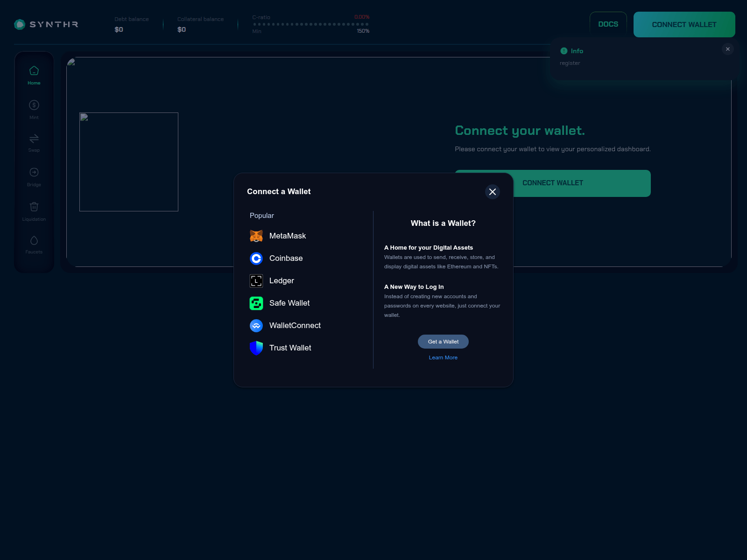The image size is (747, 560).
Task: Click the 'Popular' section label
Action: [262, 216]
